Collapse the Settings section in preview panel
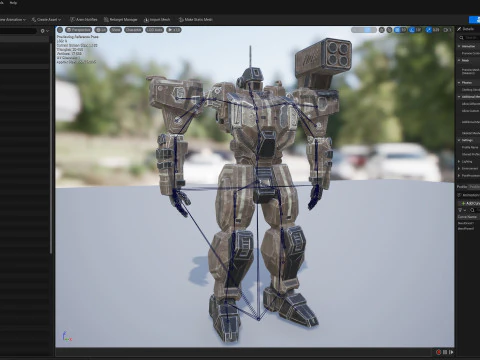480x360 pixels. (459, 140)
